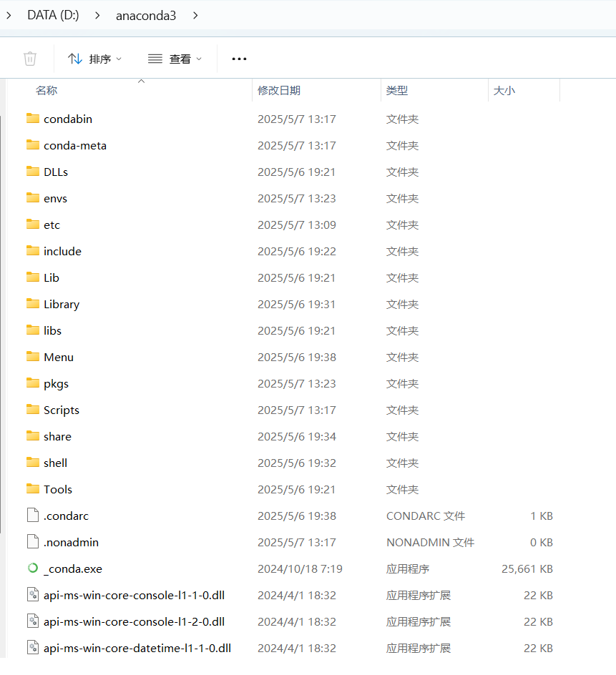Viewport: 616px width, 675px height.
Task: Select the include folder icon
Action: [x=33, y=250]
